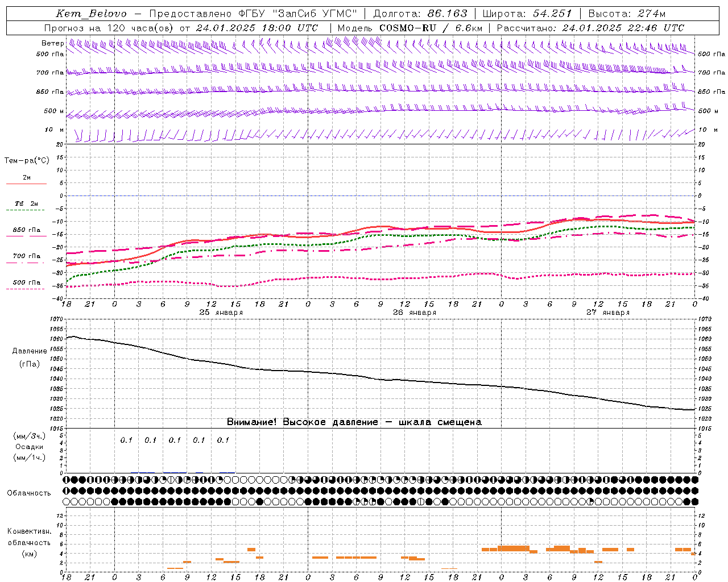
Task: Select the elevation text Высота: 274м
Action: (x=627, y=14)
